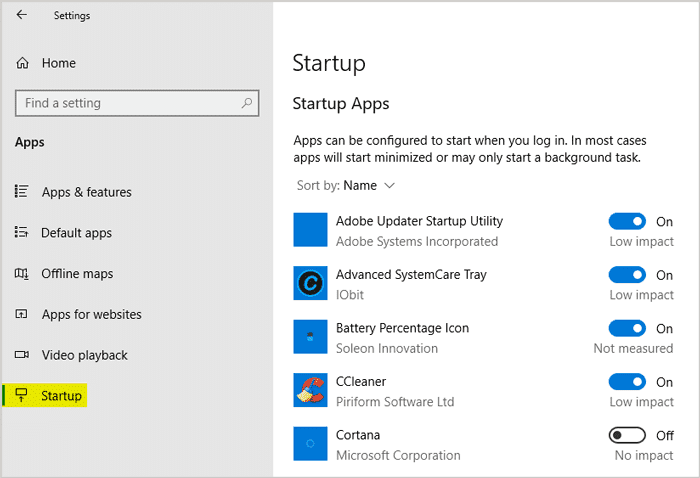Image resolution: width=700 pixels, height=478 pixels.
Task: Click the Advanced SystemCare Tray icon
Action: coord(310,283)
